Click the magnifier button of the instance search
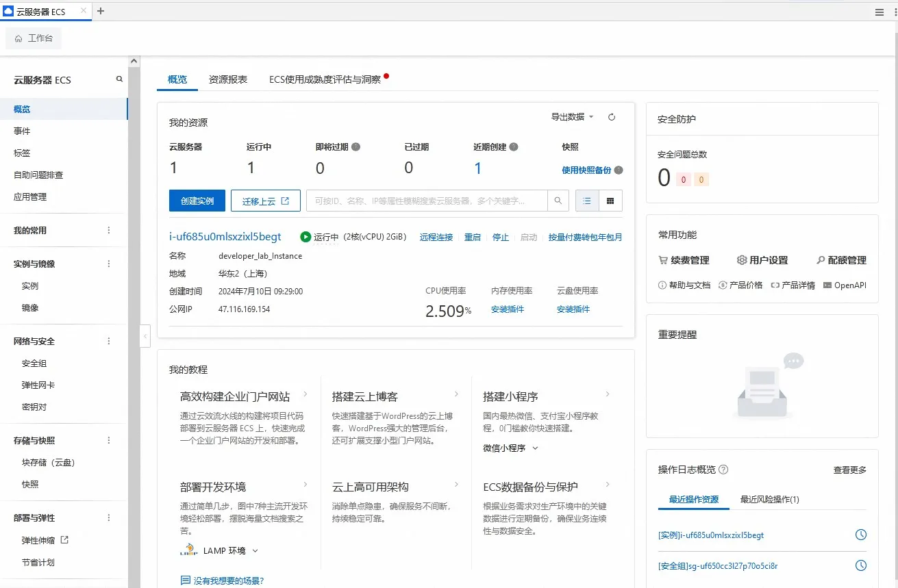This screenshot has height=588, width=898. (x=558, y=201)
